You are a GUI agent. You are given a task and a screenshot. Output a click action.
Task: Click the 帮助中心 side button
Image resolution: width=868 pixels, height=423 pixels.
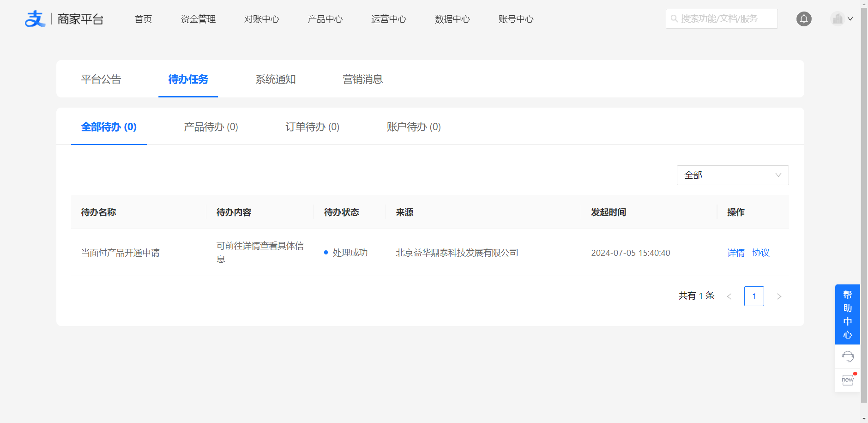coord(847,314)
